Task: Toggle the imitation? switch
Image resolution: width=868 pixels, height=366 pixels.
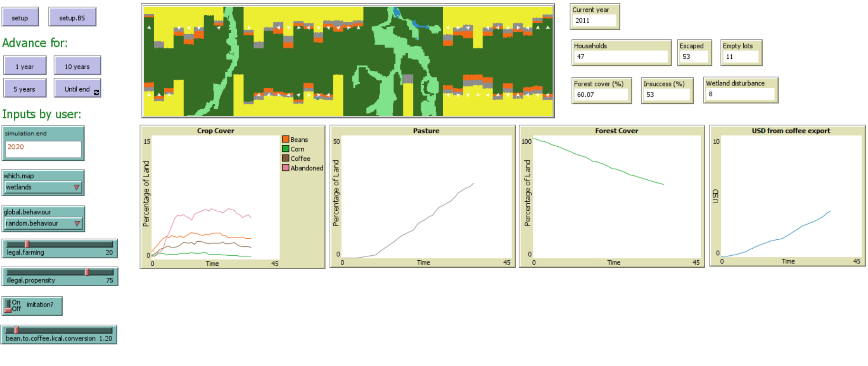Action: coord(8,306)
